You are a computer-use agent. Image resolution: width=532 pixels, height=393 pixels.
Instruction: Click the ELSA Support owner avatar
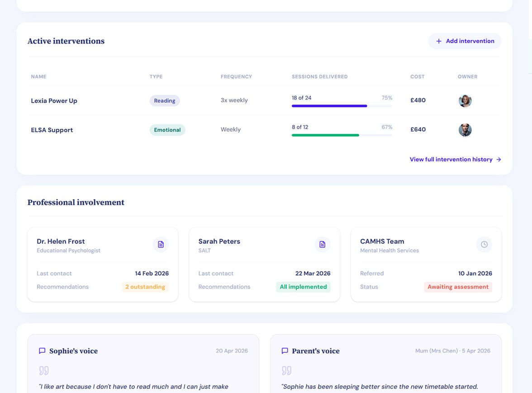pyautogui.click(x=465, y=130)
